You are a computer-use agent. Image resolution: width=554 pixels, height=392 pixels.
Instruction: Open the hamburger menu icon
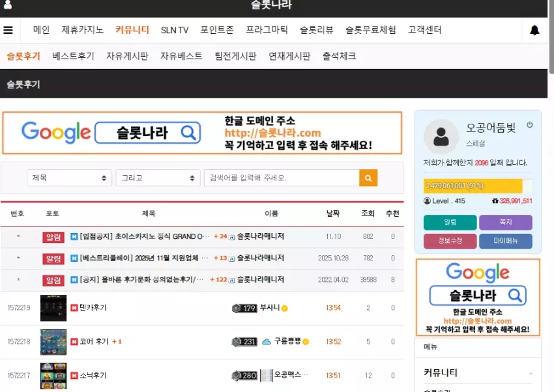pos(8,30)
